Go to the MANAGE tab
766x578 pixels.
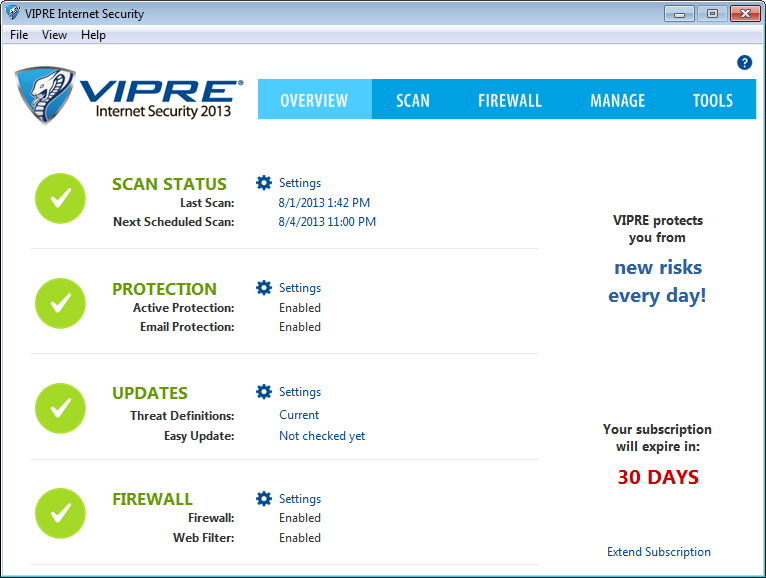[x=617, y=100]
